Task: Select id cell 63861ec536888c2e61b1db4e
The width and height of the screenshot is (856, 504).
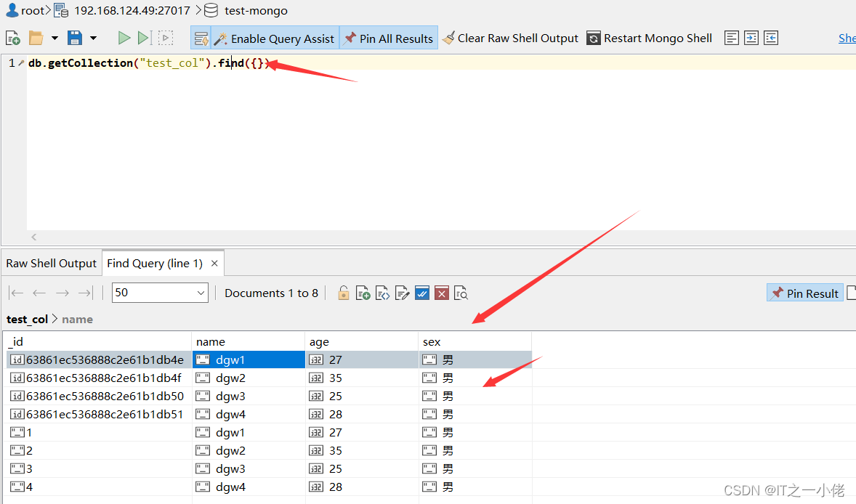Action: coord(99,360)
